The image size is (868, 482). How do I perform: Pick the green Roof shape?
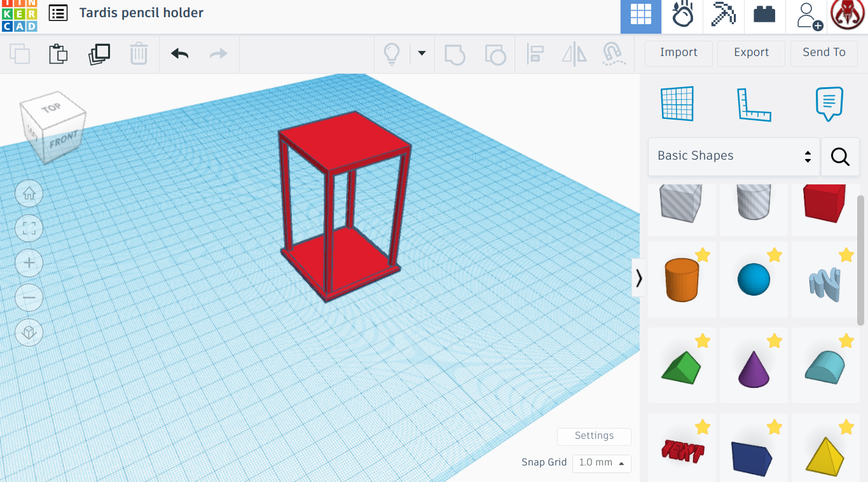point(682,368)
